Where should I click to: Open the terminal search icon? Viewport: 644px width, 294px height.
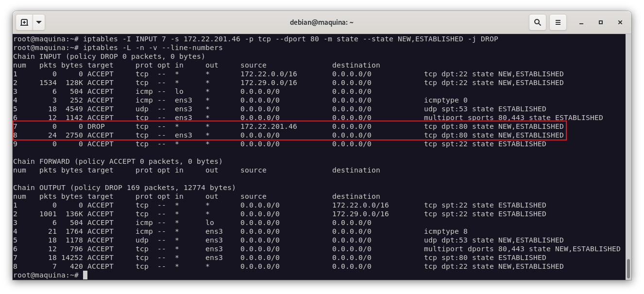537,22
